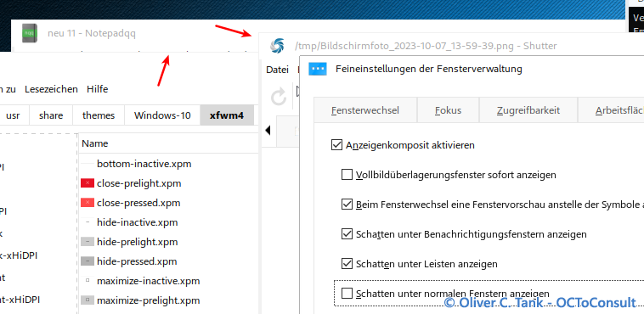Image resolution: width=644 pixels, height=314 pixels.
Task: Sort files by the Name column header
Action: pyautogui.click(x=95, y=143)
